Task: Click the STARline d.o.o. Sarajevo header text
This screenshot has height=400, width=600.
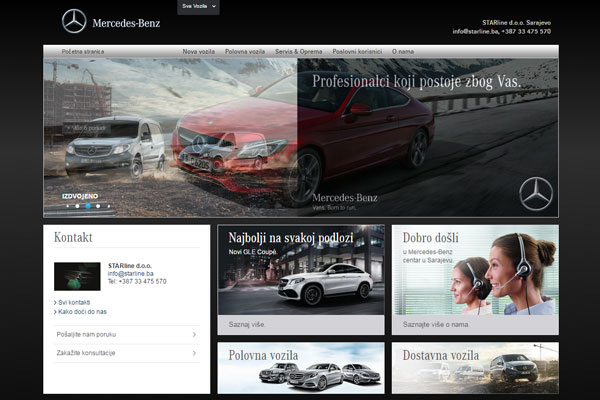Action: [516, 23]
